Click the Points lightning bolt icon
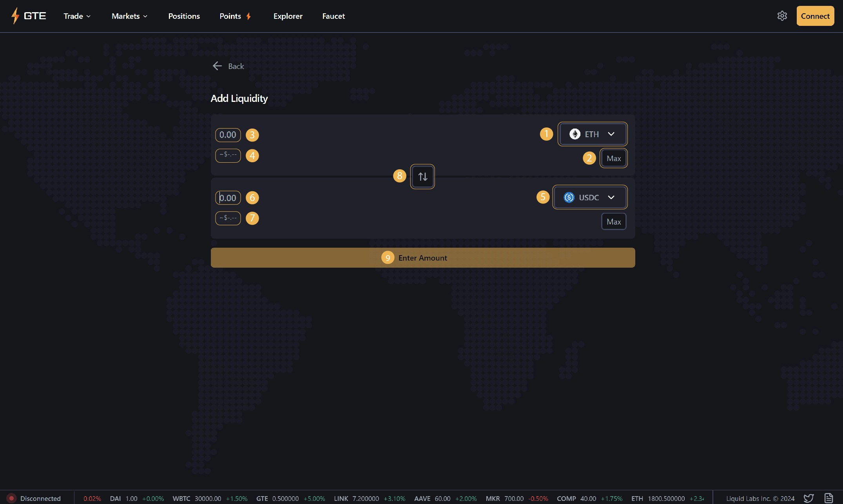843x504 pixels. (x=248, y=16)
